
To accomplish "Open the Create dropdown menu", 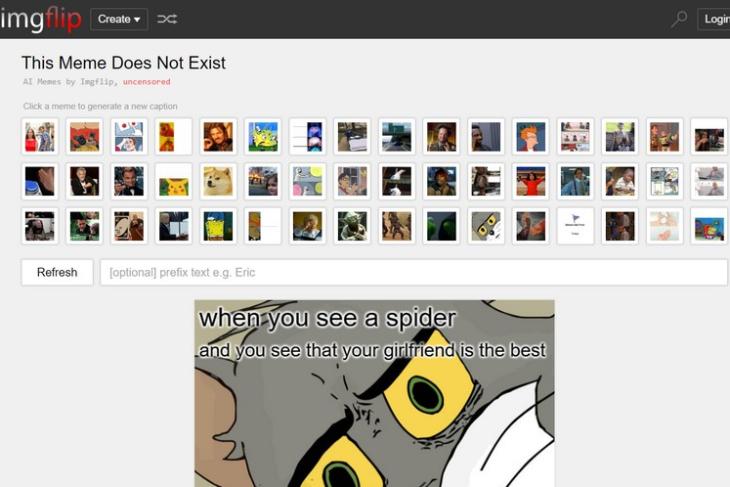I will click(x=119, y=19).
